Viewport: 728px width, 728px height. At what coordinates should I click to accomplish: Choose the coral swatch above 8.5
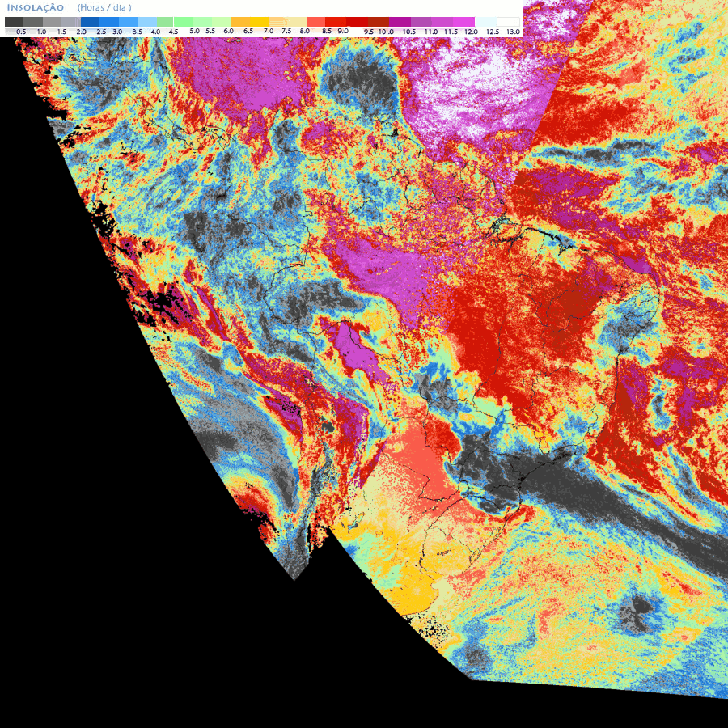pyautogui.click(x=316, y=22)
